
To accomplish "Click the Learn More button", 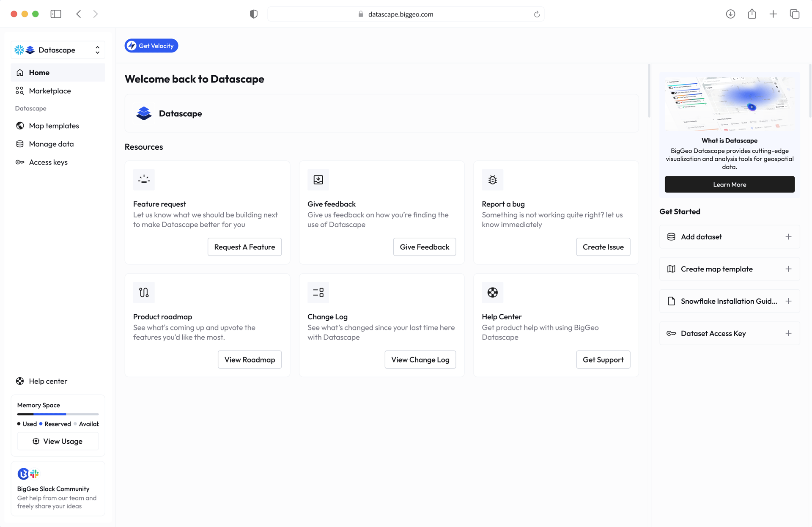I will (730, 184).
